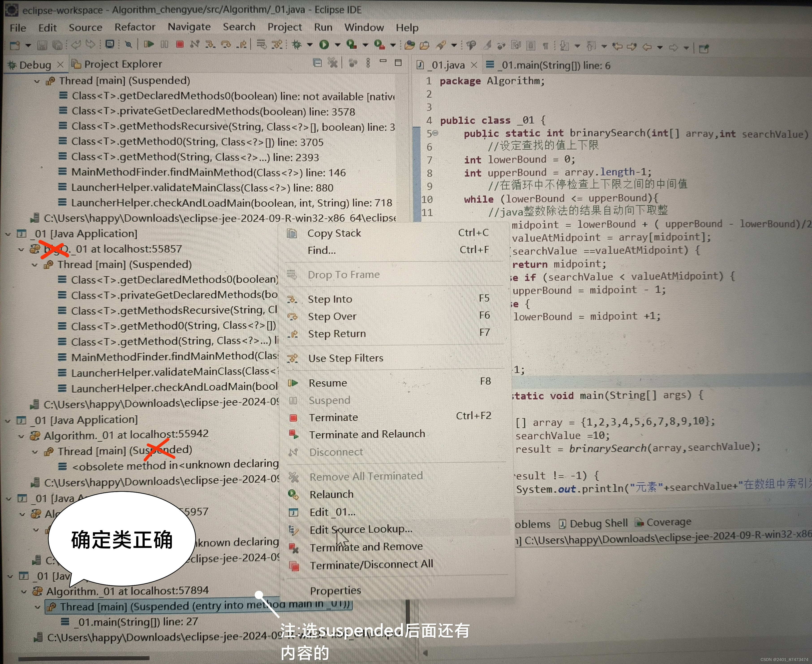Toggle the Use Step Filters toolbar button
Image resolution: width=812 pixels, height=664 pixels.
pos(277,45)
